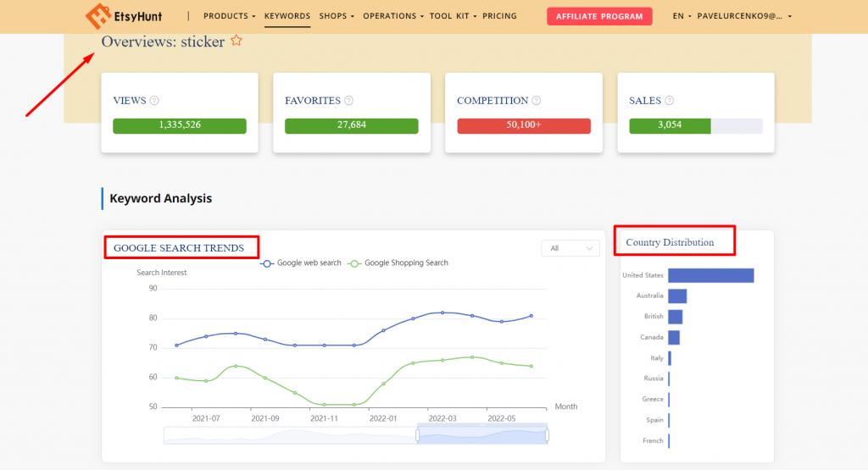This screenshot has width=868, height=470.
Task: Expand the SHOPS dropdown menu
Action: 337,16
